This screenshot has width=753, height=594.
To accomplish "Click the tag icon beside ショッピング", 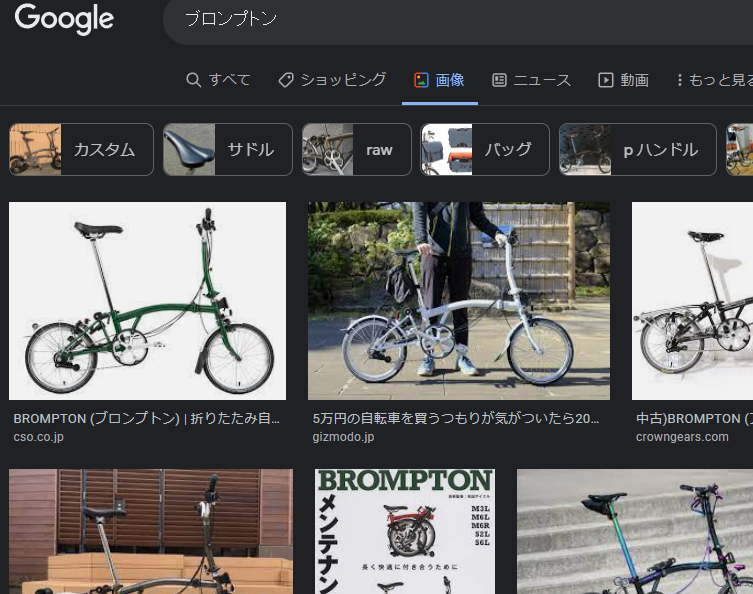I will 286,80.
